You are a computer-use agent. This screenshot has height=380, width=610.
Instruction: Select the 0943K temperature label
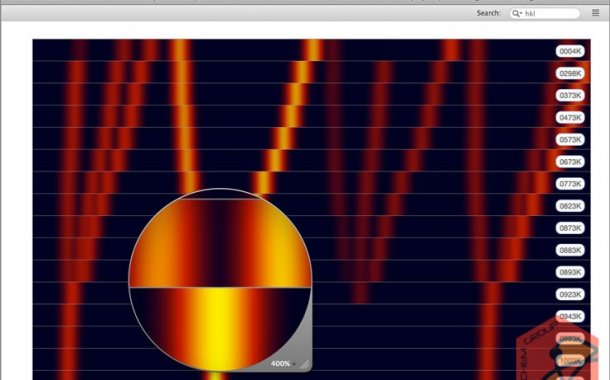point(570,317)
